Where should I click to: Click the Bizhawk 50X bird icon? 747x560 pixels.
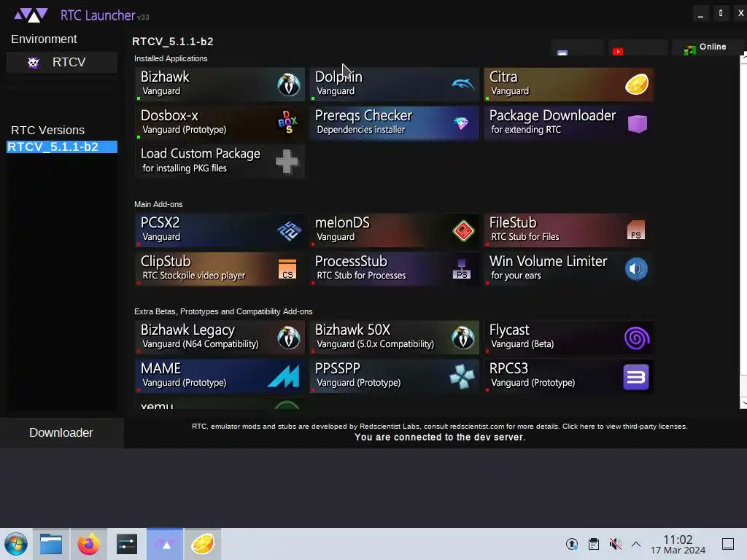pyautogui.click(x=462, y=337)
